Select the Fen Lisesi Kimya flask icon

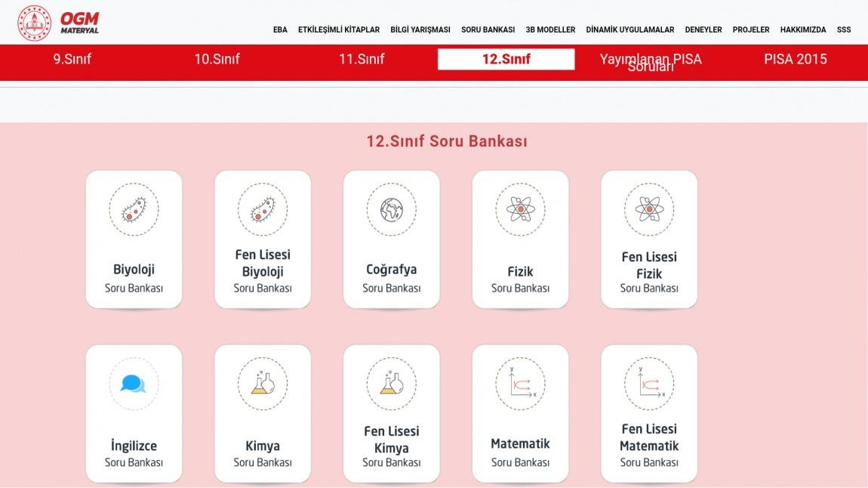[x=391, y=383]
